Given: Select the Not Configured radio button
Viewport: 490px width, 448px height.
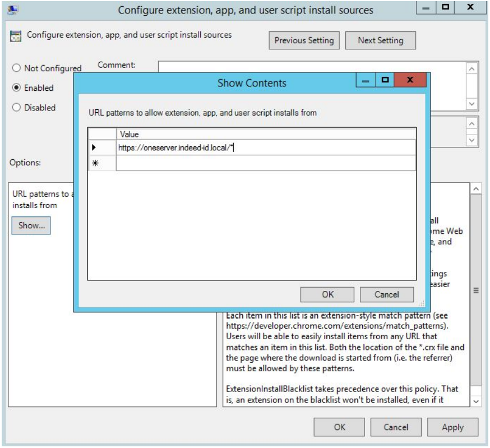Looking at the screenshot, I should tap(17, 68).
